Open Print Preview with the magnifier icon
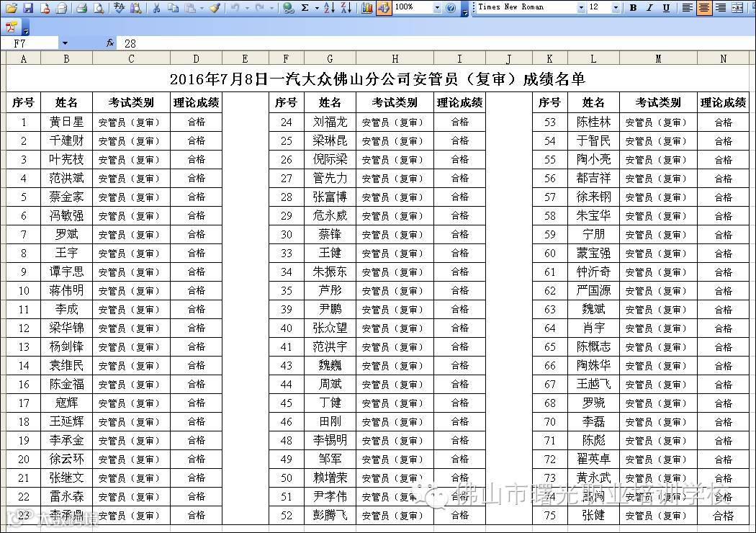756x533 pixels. pyautogui.click(x=99, y=8)
